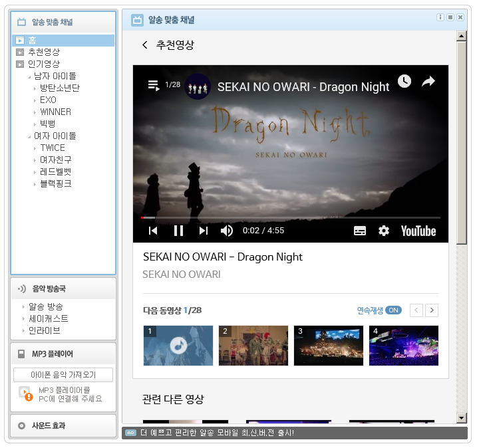Click the 0:02 / 4:55 time display
477x448 pixels.
click(x=263, y=231)
